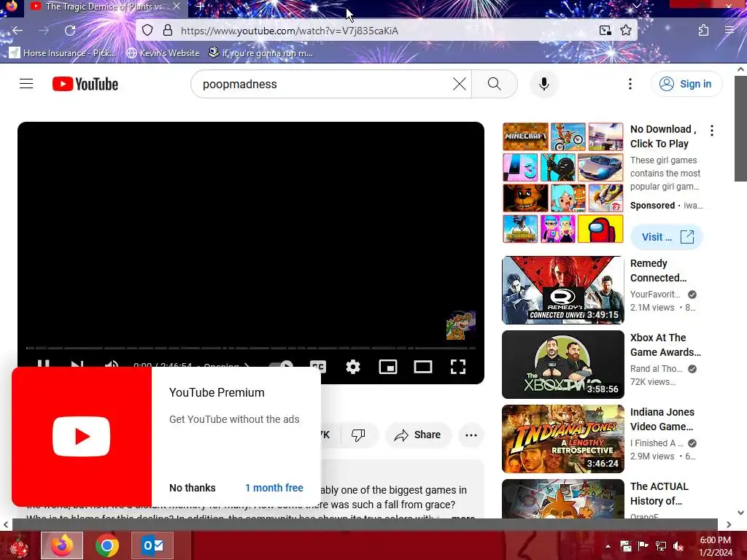Decline Premium offer with No thanks

(193, 488)
